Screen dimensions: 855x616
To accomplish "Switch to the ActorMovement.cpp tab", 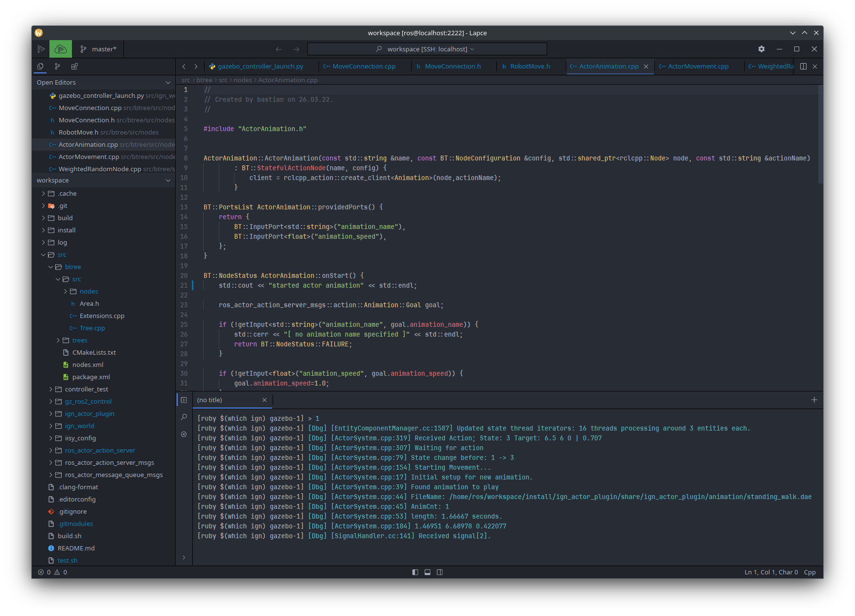I will (698, 67).
